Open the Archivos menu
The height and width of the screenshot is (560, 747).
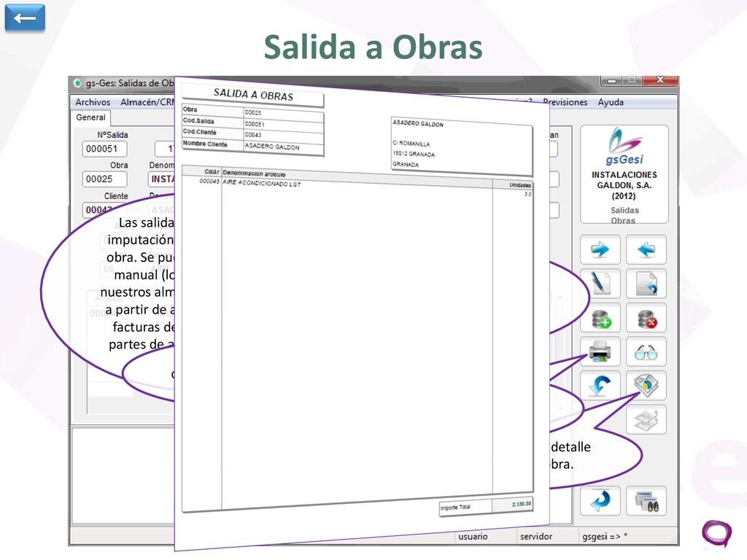pyautogui.click(x=93, y=102)
